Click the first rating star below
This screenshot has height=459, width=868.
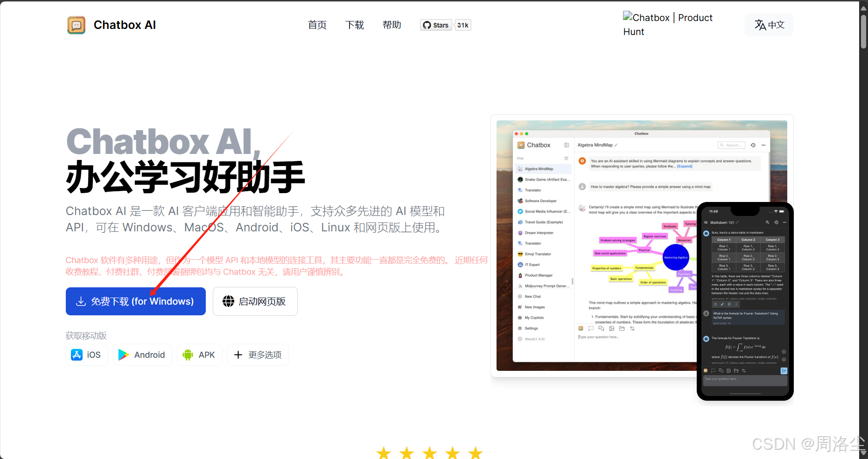pos(384,452)
